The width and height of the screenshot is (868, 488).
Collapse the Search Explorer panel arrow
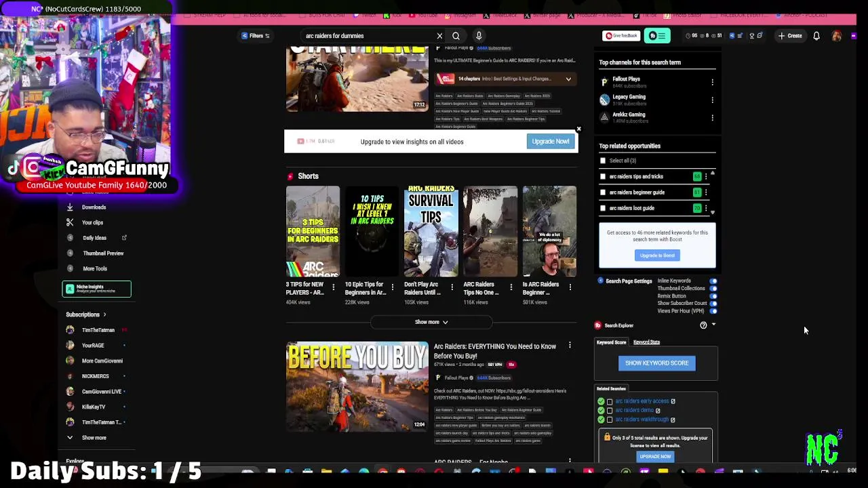point(713,325)
